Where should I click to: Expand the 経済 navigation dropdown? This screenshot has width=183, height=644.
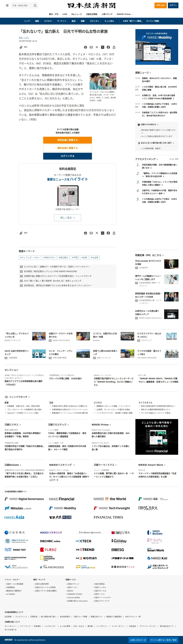[x=74, y=21]
